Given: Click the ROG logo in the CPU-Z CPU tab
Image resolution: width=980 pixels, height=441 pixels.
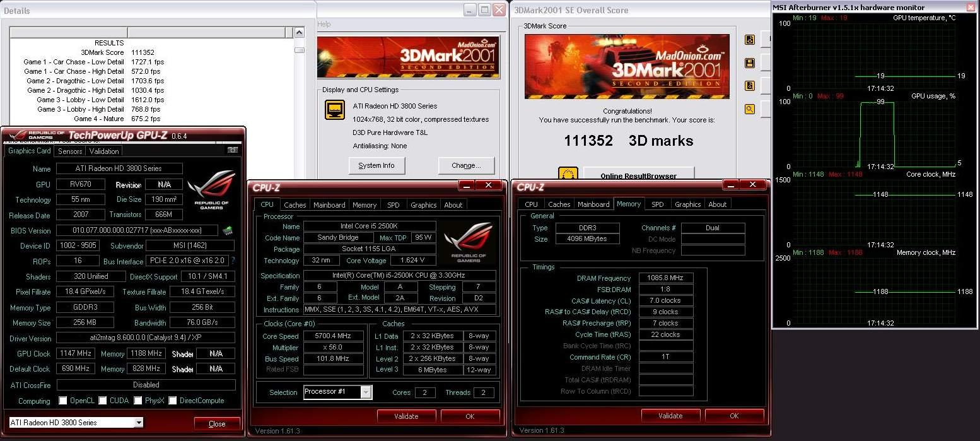Looking at the screenshot, I should click(467, 243).
